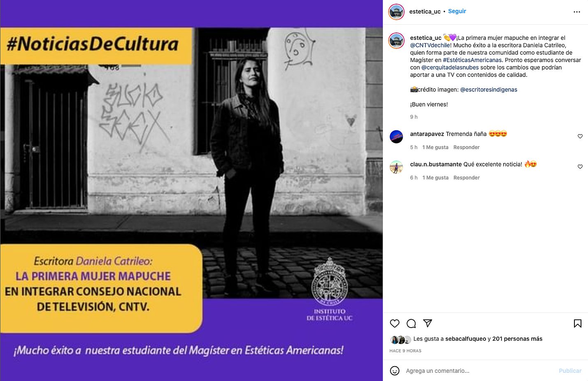Share post via paper plane icon
Image resolution: width=588 pixels, height=381 pixels.
tap(428, 323)
